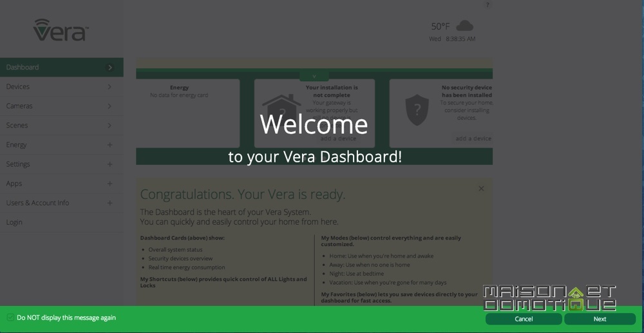Click 'No data for energy card' text
644x333 pixels.
[x=179, y=95]
